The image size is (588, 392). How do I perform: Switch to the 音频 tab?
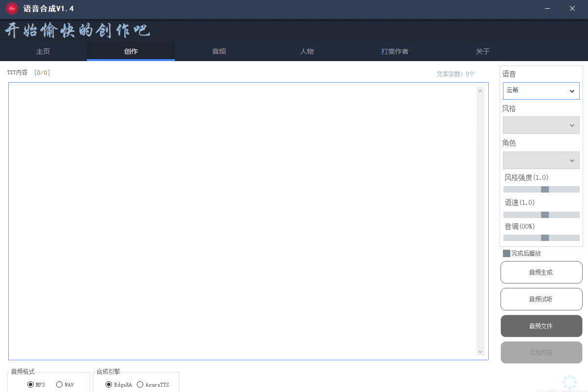218,51
